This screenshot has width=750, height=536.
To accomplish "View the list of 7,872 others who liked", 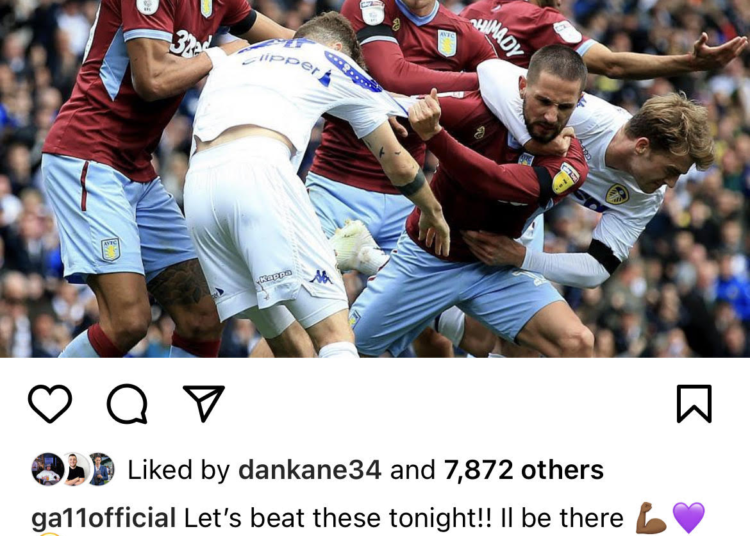I will (524, 470).
